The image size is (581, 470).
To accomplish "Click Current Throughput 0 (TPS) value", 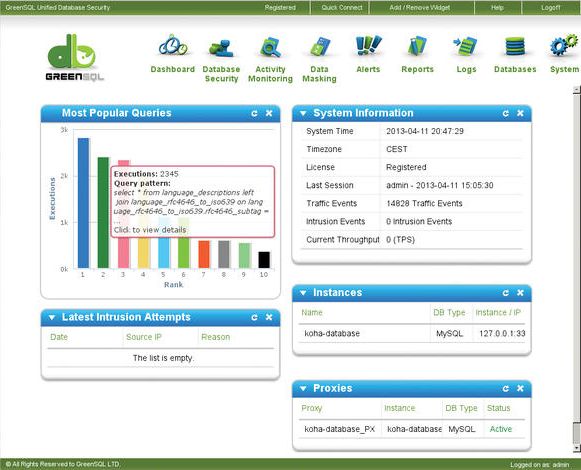I will pyautogui.click(x=400, y=240).
